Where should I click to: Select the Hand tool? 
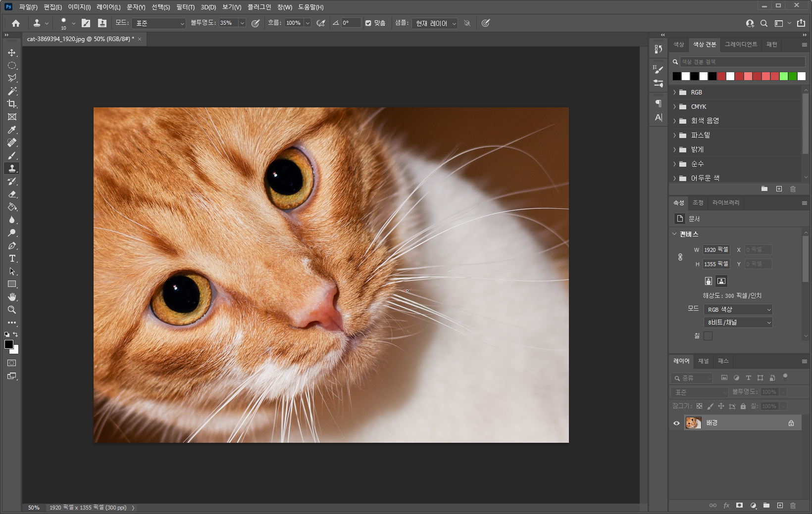point(12,297)
